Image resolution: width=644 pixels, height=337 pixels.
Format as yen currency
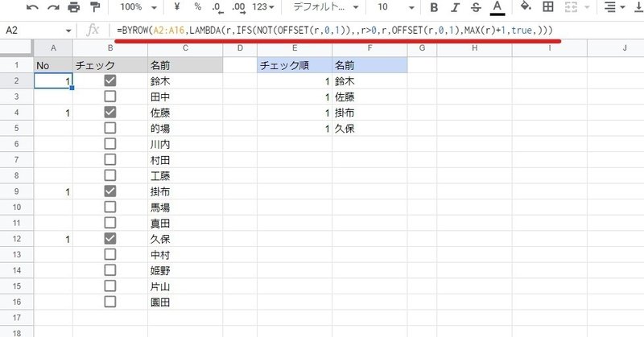(177, 7)
